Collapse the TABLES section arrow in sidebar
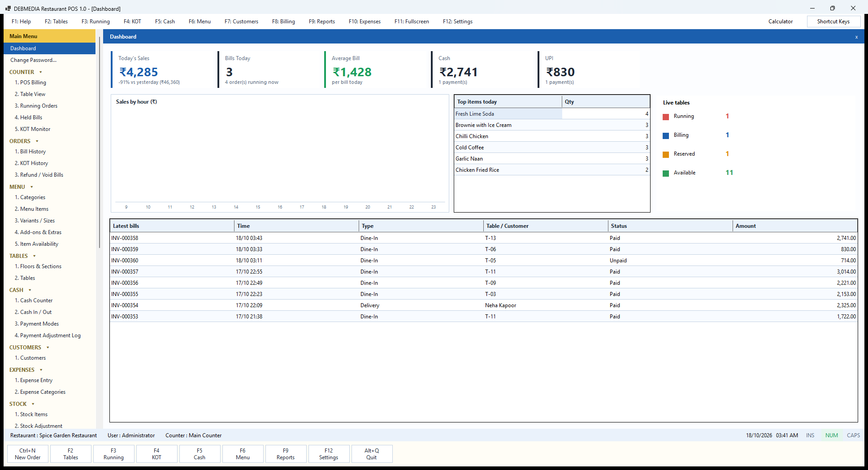 [x=35, y=256]
